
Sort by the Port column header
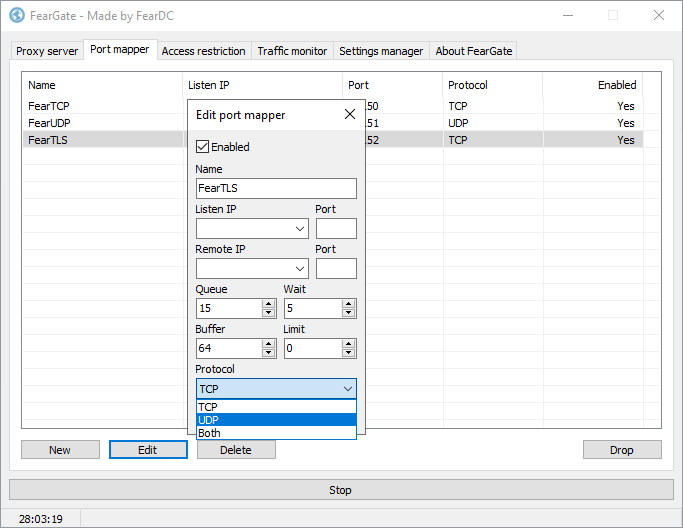click(x=392, y=85)
